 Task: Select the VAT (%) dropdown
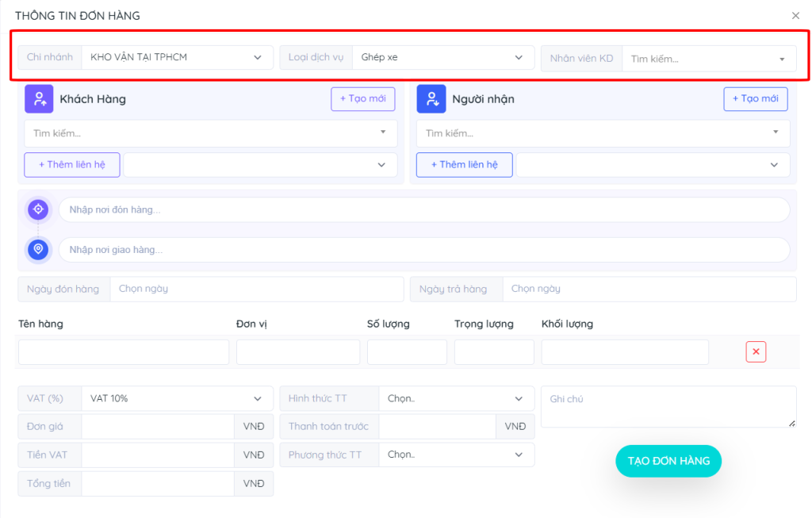(176, 398)
